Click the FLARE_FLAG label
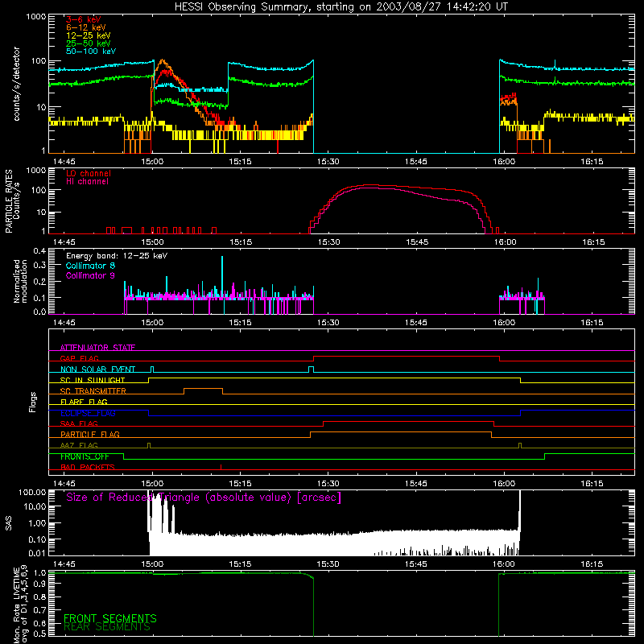The width and height of the screenshot is (644, 644). coord(84,402)
